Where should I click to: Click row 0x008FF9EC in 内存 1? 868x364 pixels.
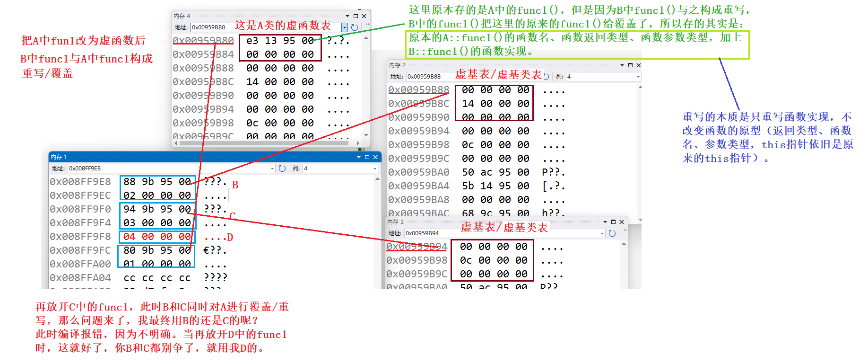point(139,195)
